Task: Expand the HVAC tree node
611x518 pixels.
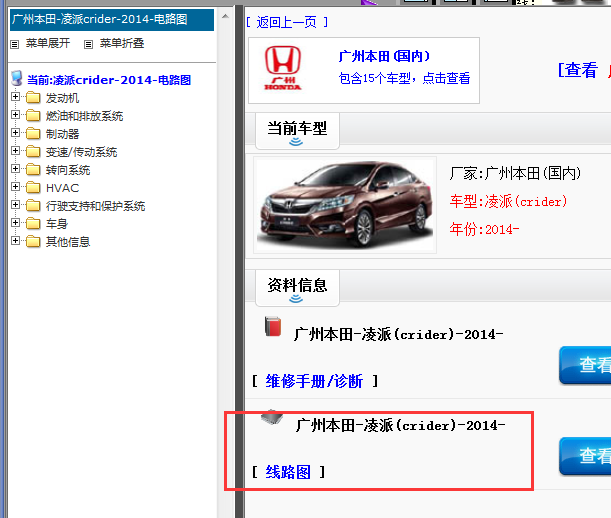Action: click(x=16, y=187)
